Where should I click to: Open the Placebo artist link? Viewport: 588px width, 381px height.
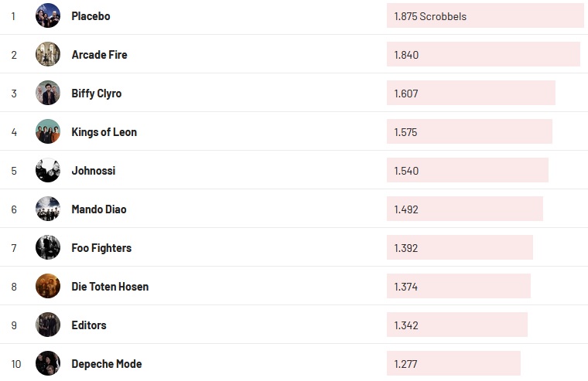[x=91, y=16]
